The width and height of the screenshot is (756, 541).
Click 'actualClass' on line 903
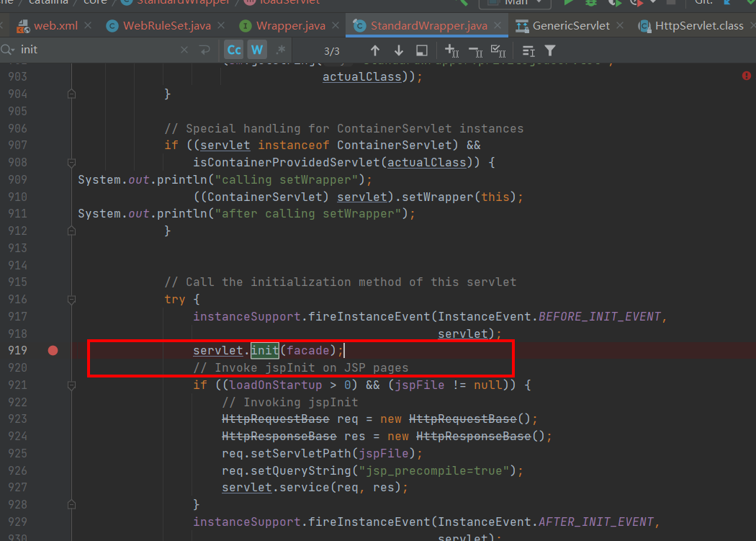pos(362,77)
